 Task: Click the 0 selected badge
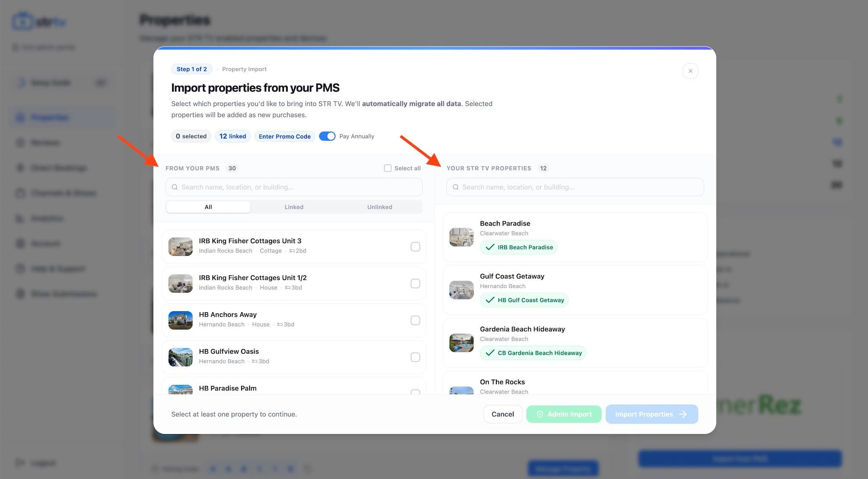[191, 136]
